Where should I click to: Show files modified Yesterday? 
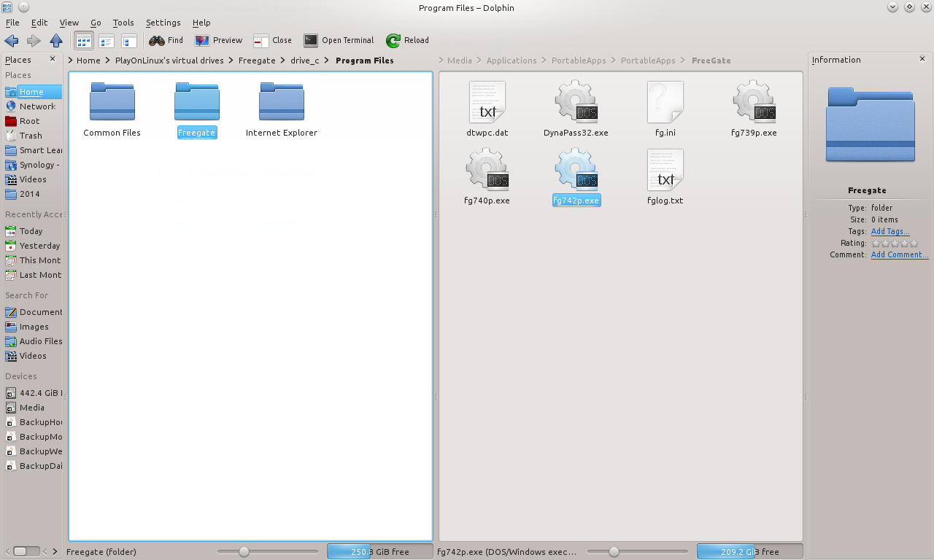click(x=32, y=246)
